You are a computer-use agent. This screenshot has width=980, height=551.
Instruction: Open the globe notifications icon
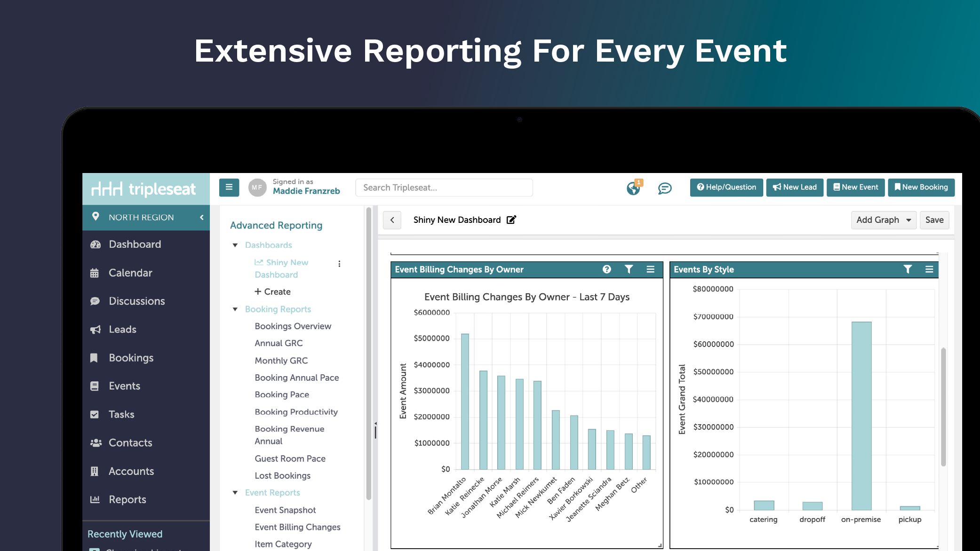[633, 189]
